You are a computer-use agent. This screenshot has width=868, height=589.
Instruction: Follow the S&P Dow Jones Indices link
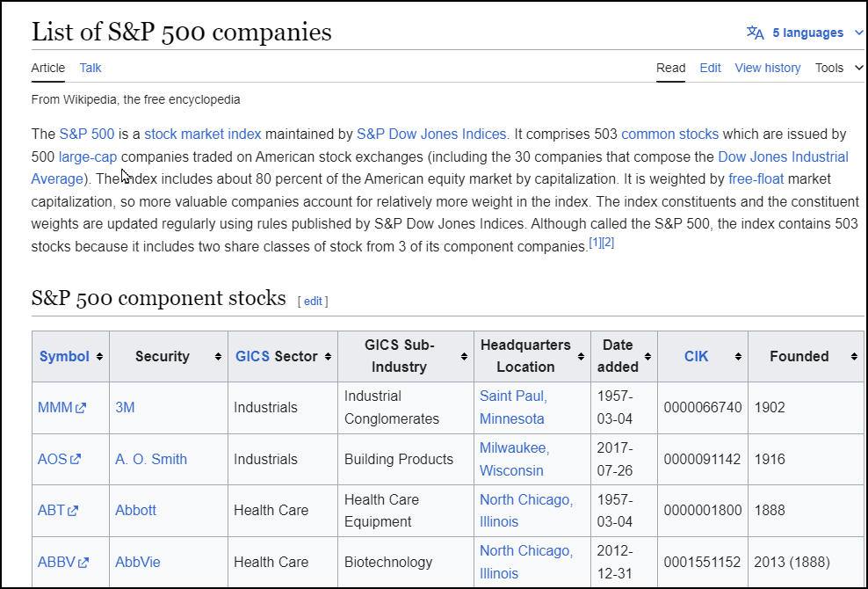pyautogui.click(x=431, y=134)
